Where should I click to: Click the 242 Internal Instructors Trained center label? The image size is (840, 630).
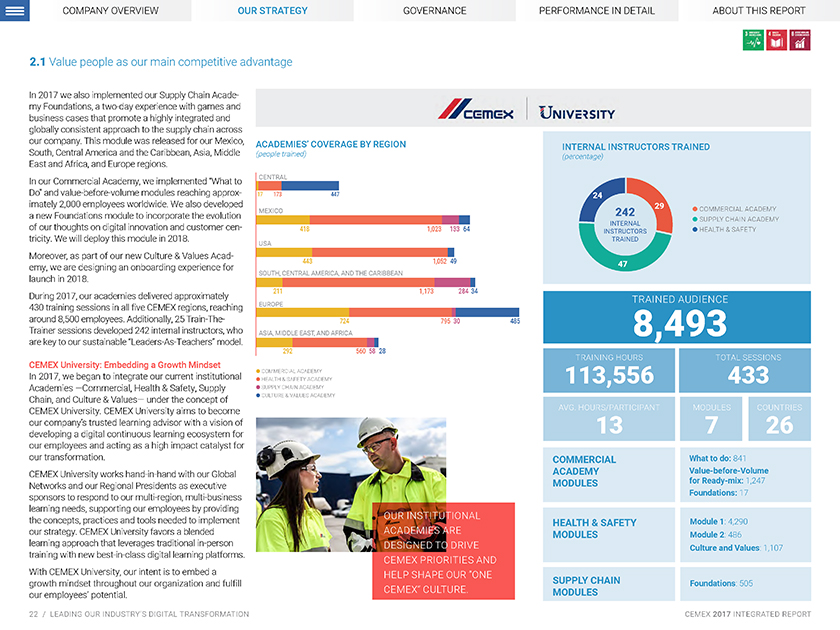point(625,224)
